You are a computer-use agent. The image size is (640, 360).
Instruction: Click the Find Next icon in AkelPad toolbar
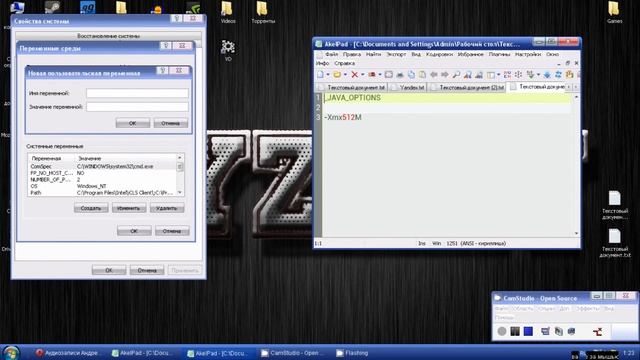[468, 74]
